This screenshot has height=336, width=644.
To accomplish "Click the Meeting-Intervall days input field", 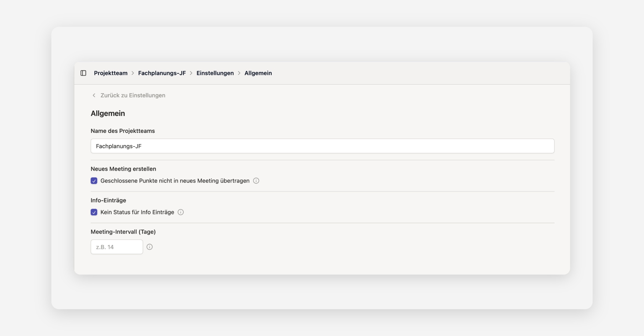I will pyautogui.click(x=117, y=247).
